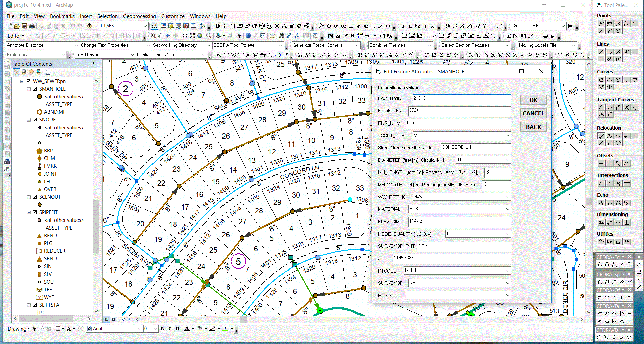Open the Windows menu

[200, 16]
